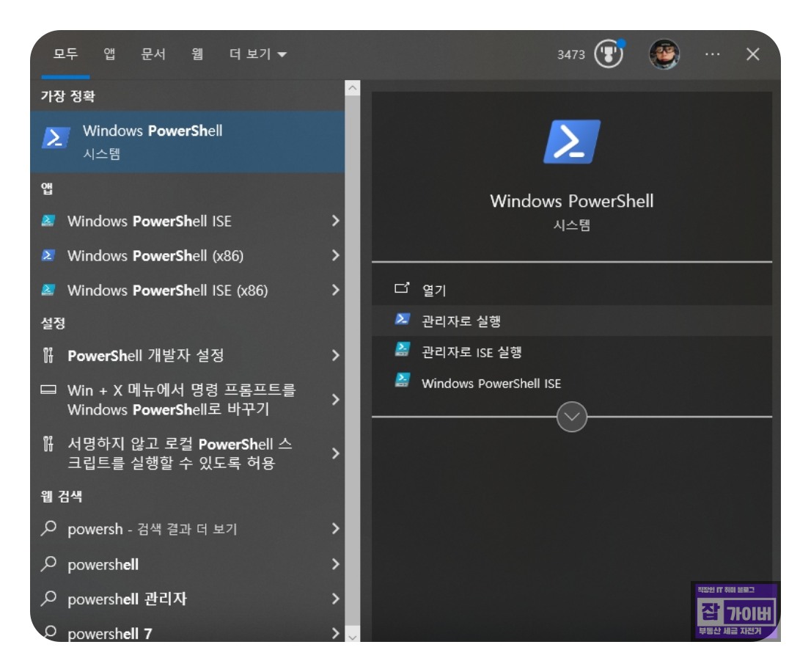Close the search panel

[752, 54]
